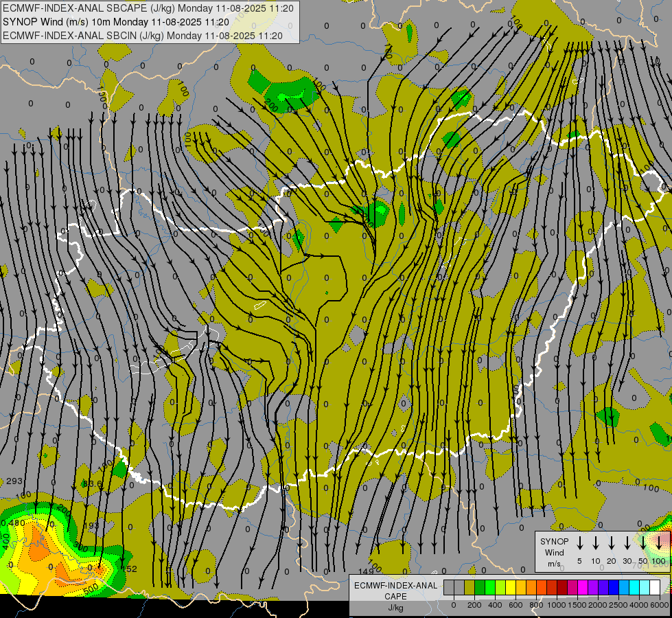Screen dimensions: 672x618
Task: Pick the bright magenta legend swatch
Action: click(583, 588)
